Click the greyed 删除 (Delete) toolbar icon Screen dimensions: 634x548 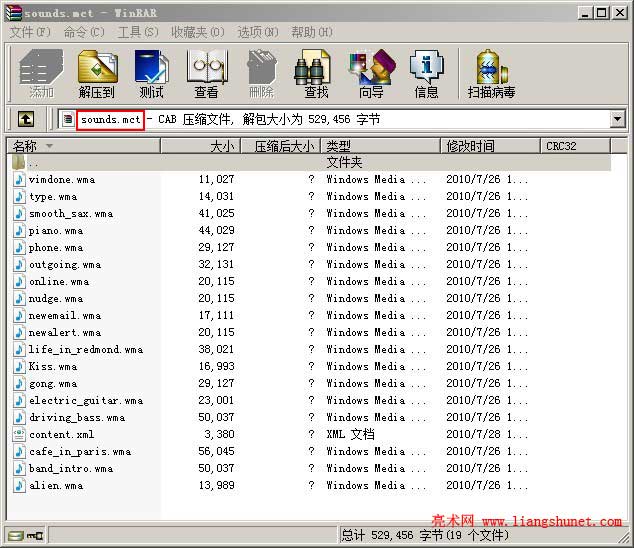pos(262,74)
